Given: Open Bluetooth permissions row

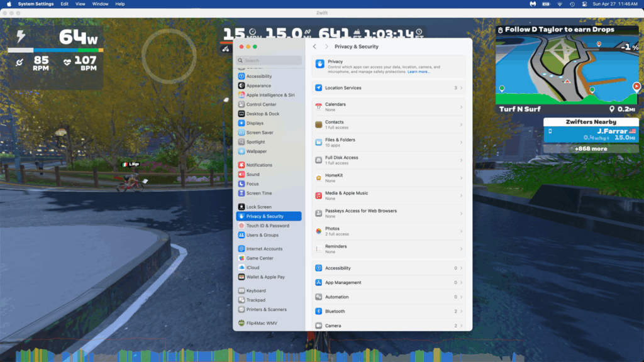Looking at the screenshot, I should (x=389, y=312).
